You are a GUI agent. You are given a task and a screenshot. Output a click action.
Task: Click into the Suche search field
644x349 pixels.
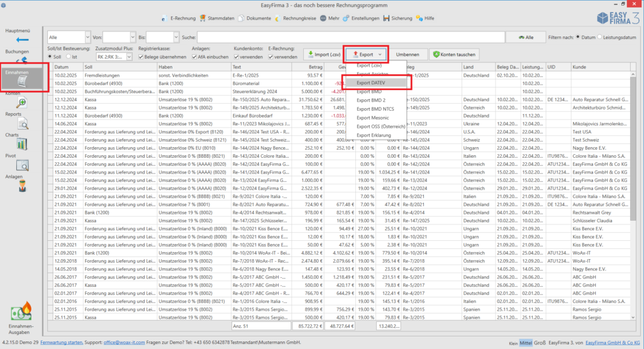[351, 37]
